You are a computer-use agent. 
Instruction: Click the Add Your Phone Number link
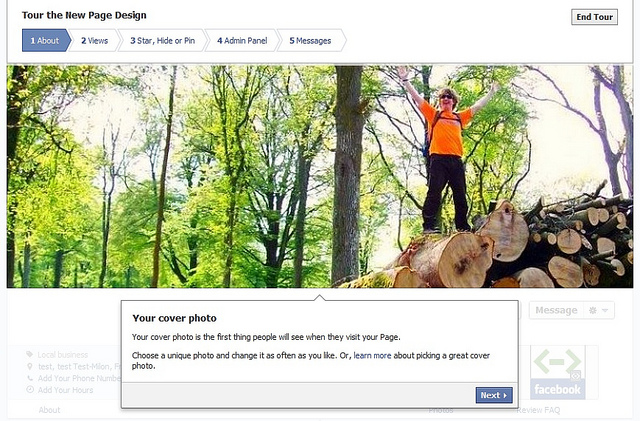click(79, 378)
